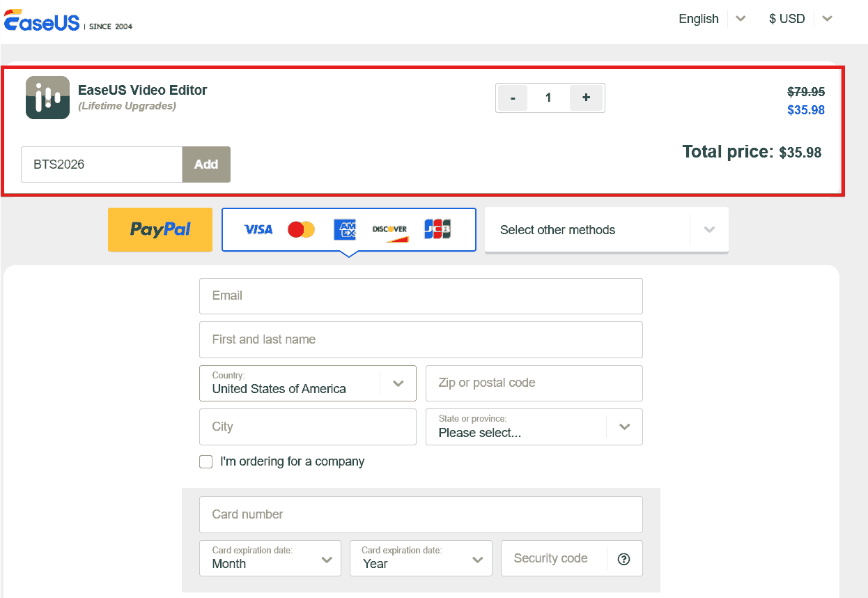Screen dimensions: 868x598
Task: Click the EaseUS Video Editor title
Action: point(143,90)
